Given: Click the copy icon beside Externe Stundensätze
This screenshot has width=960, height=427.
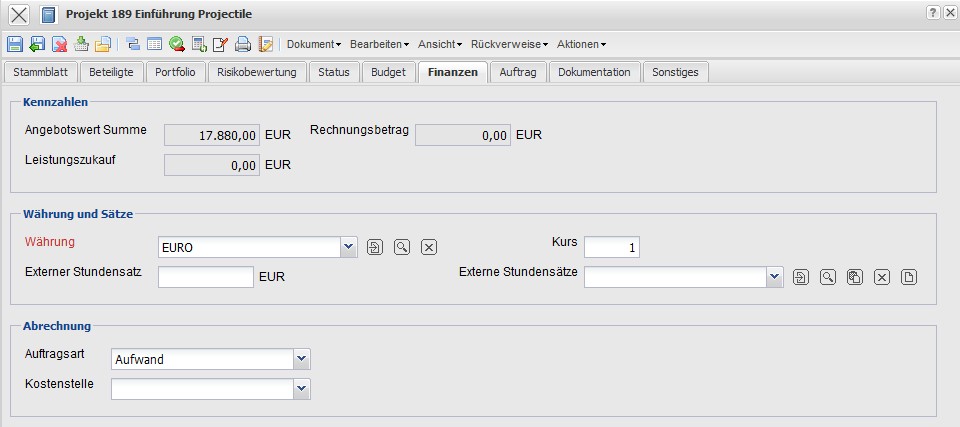Looking at the screenshot, I should [854, 277].
